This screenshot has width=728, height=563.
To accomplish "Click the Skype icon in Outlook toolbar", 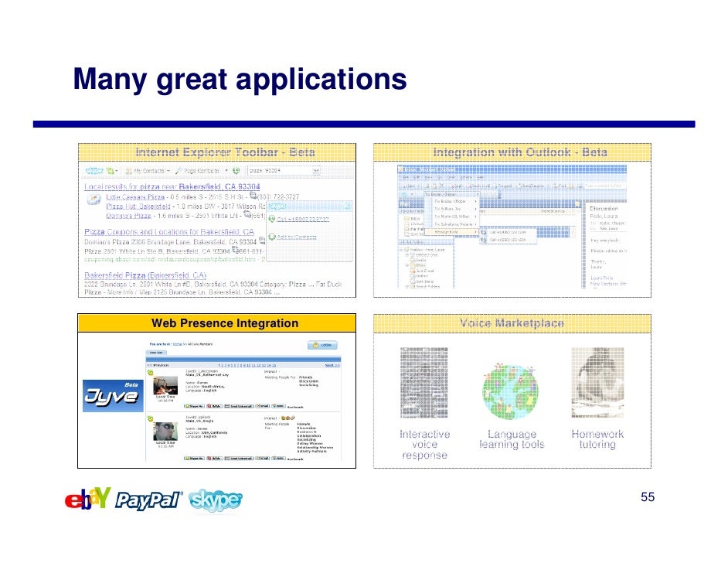I will click(x=404, y=194).
